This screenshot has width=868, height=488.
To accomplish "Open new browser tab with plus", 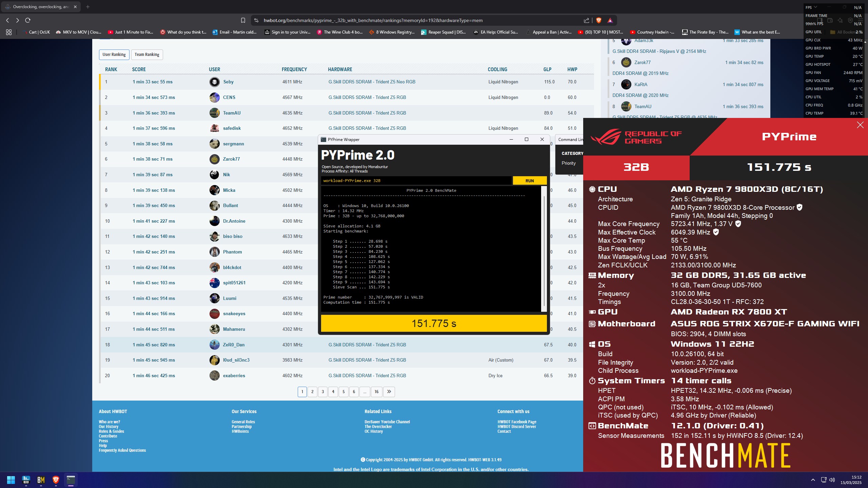I will coord(88,7).
